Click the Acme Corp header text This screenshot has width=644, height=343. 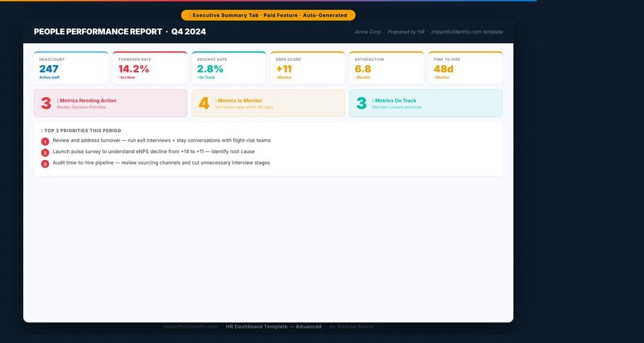point(368,31)
